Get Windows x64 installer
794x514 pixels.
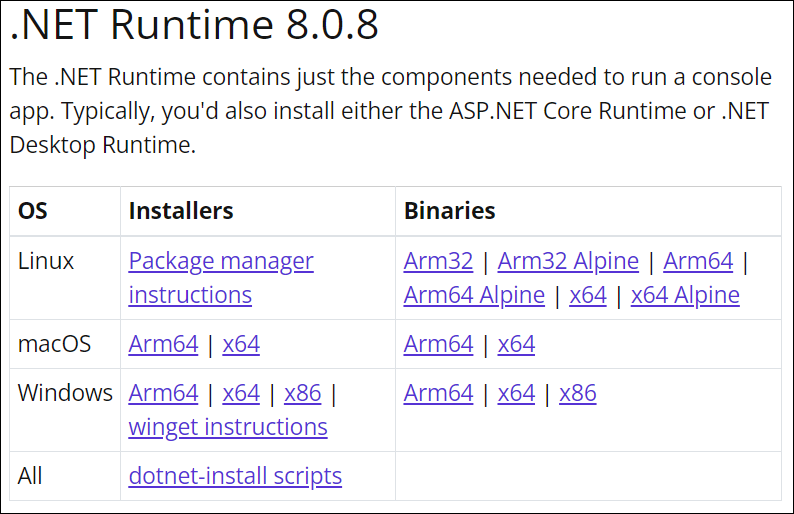(x=241, y=394)
